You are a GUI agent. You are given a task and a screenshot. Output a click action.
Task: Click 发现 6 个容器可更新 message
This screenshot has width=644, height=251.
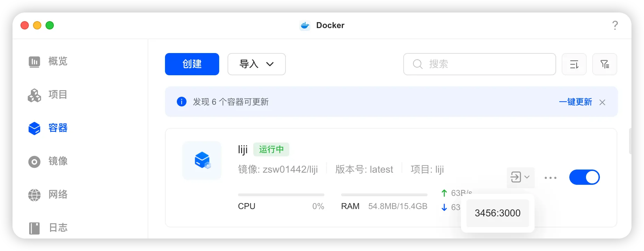pos(231,102)
